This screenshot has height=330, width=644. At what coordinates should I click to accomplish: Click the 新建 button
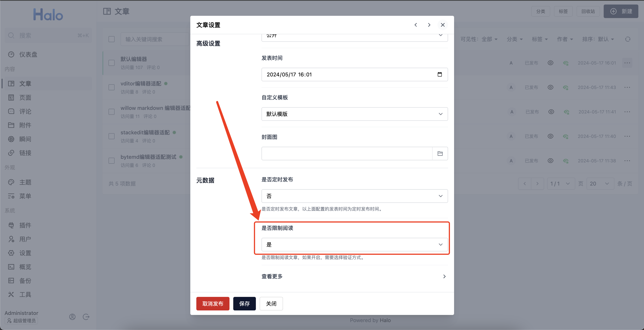621,11
